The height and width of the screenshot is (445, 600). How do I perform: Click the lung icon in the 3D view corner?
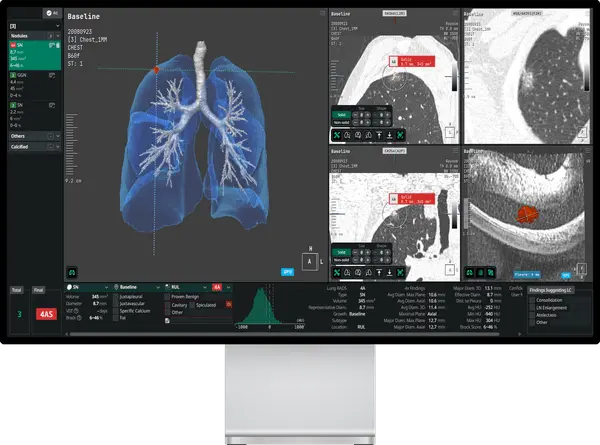coord(72,272)
